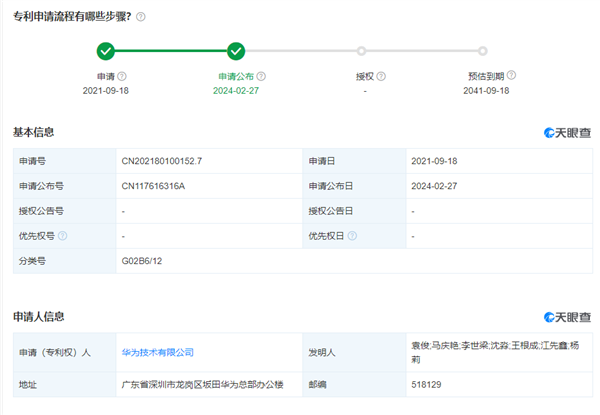Click 天眼查 logo in 申请人信息 section
600x415 pixels.
566,317
